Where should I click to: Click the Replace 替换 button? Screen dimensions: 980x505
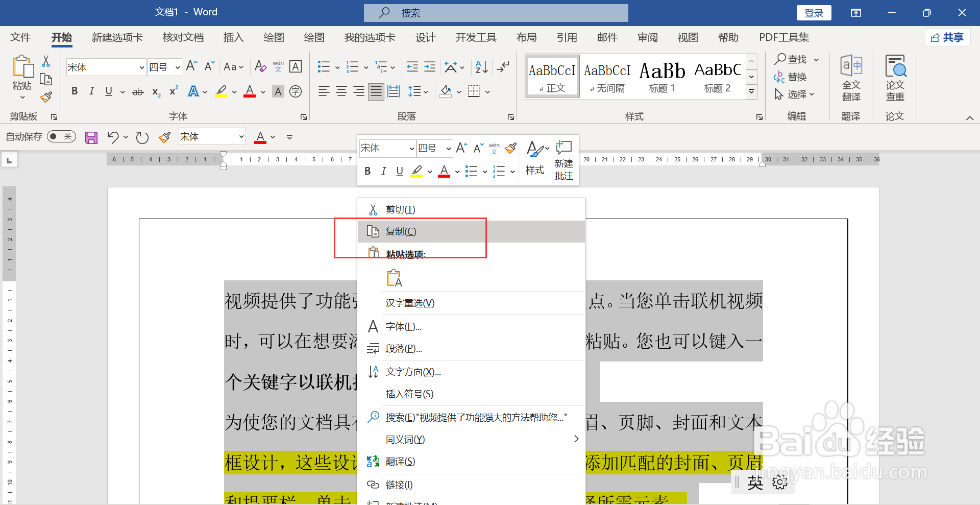point(790,77)
